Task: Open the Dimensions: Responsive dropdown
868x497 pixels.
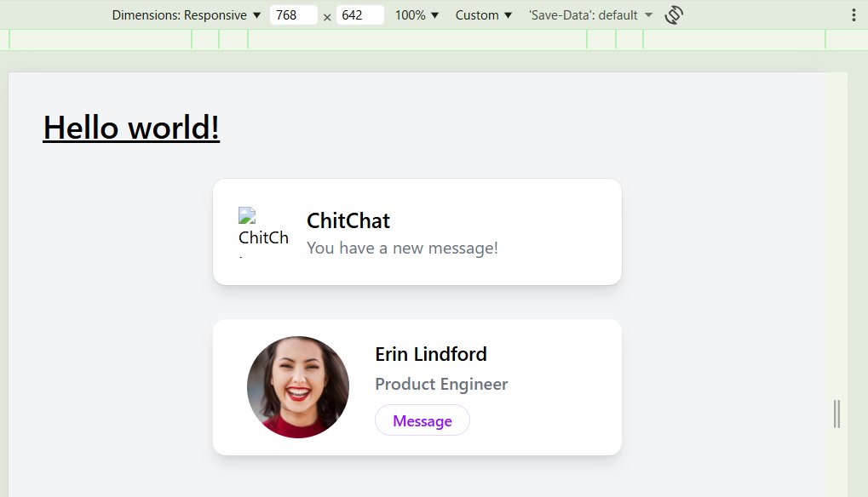Action: pos(186,15)
